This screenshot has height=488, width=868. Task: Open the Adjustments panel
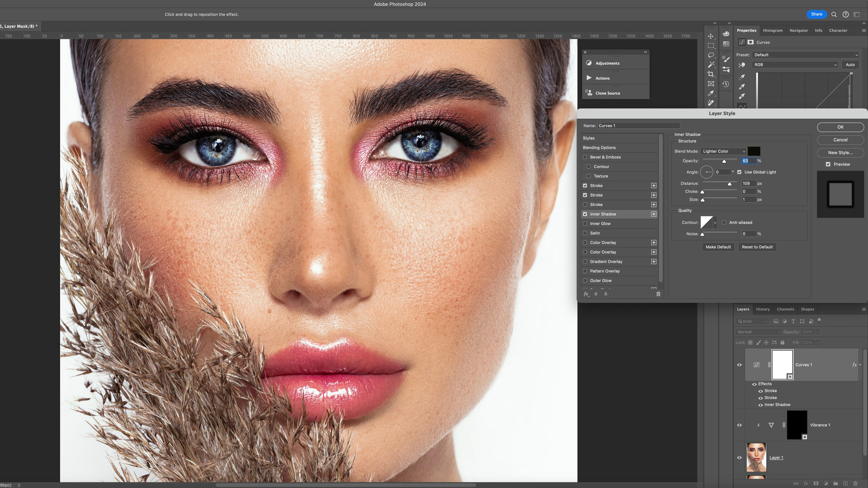point(607,63)
